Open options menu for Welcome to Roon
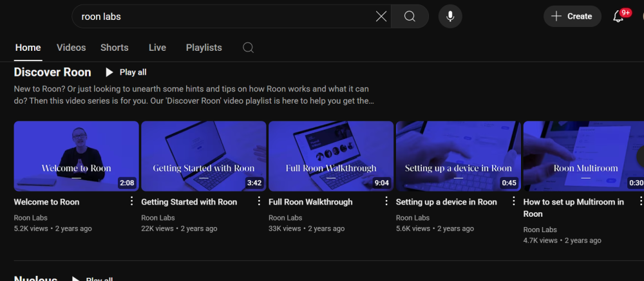 [x=131, y=201]
